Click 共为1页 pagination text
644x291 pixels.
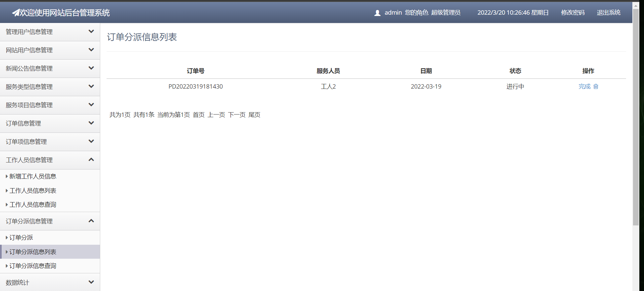click(120, 115)
